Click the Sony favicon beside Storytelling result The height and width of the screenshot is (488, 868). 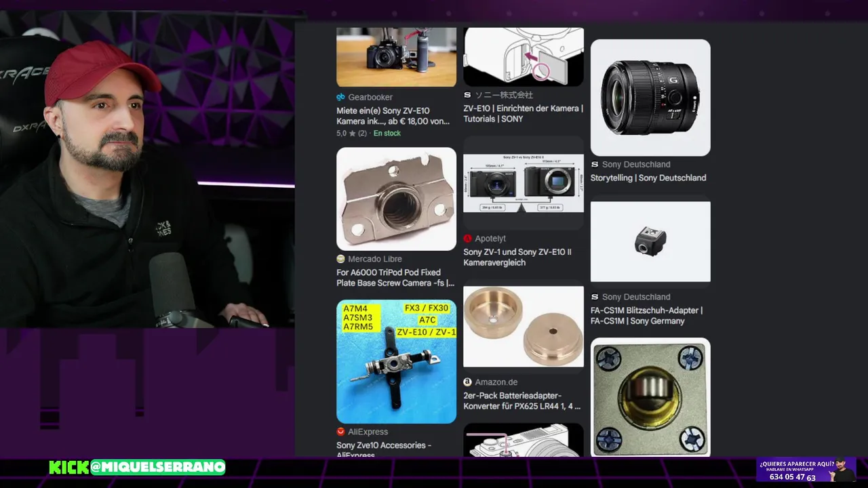[x=595, y=165]
